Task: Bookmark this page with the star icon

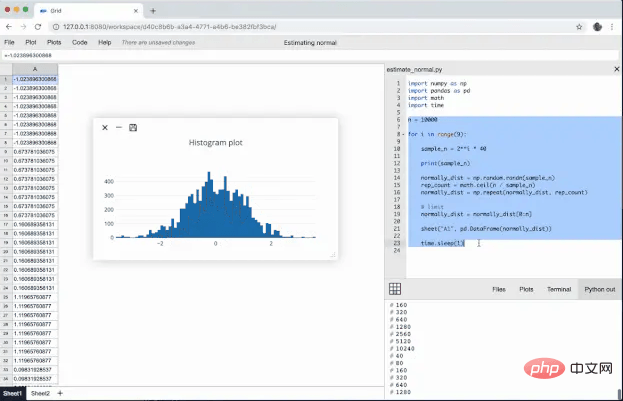Action: [579, 27]
